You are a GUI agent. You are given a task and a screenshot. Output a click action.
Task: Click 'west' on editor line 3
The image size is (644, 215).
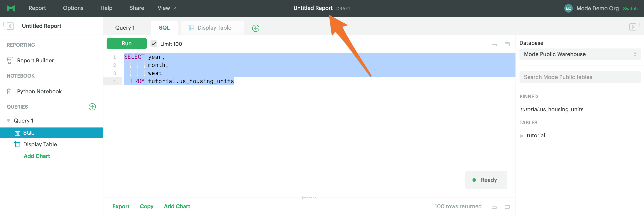tap(155, 73)
